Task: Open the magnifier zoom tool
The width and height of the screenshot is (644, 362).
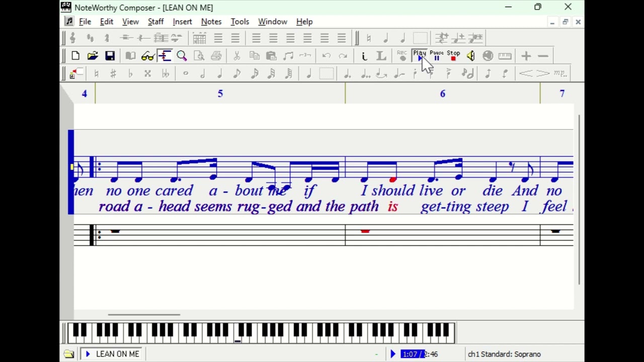Action: click(182, 56)
